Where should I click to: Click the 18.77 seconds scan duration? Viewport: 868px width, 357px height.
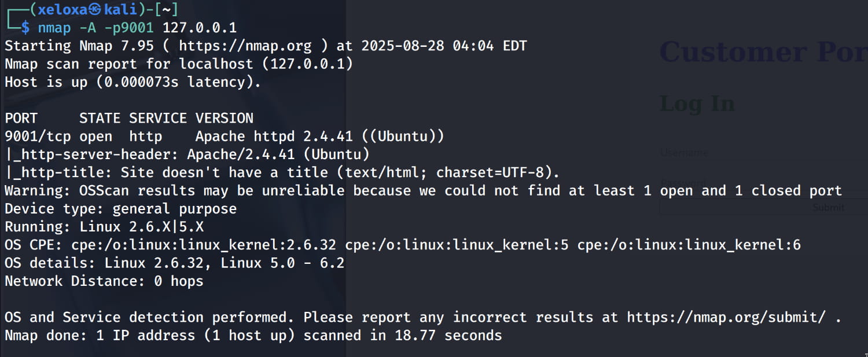[448, 335]
